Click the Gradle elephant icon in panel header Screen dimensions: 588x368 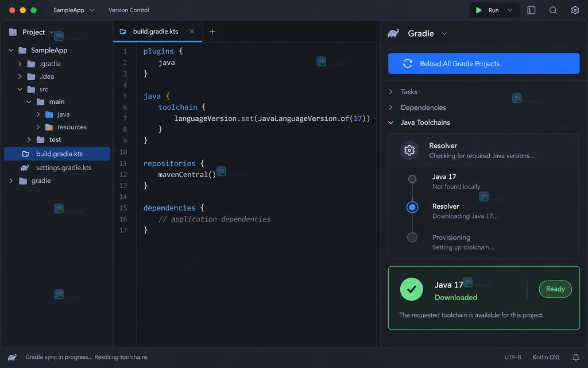(x=393, y=33)
